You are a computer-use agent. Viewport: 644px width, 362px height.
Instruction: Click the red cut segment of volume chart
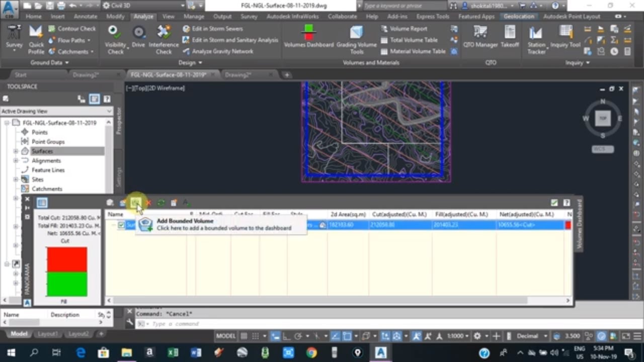[66, 259]
